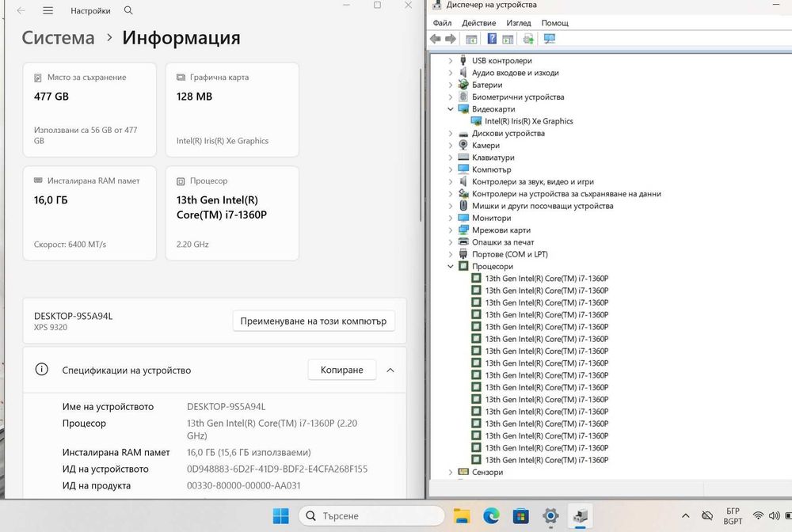Expand the Клавиатури node

[x=451, y=158]
